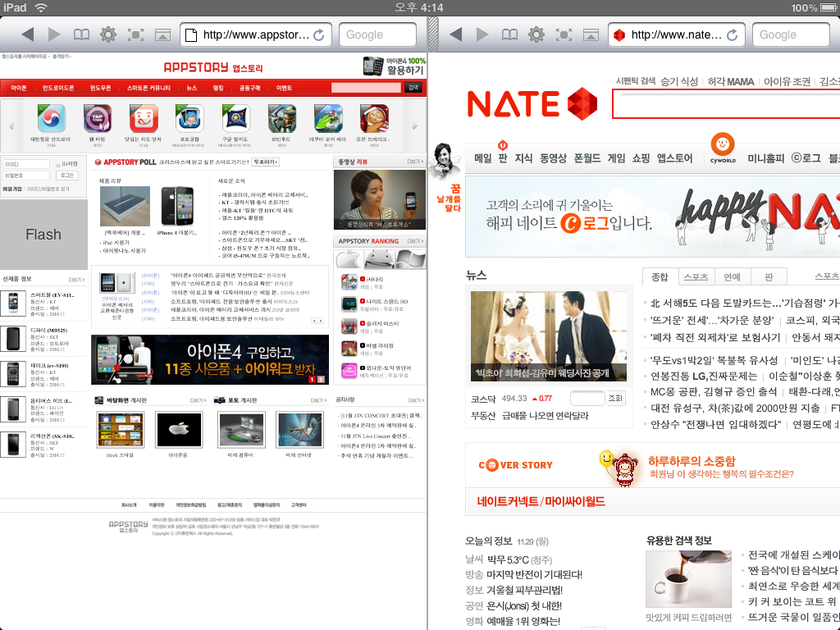Open the 대한항공 app icon in carousel
The width and height of the screenshot is (840, 630).
point(52,118)
